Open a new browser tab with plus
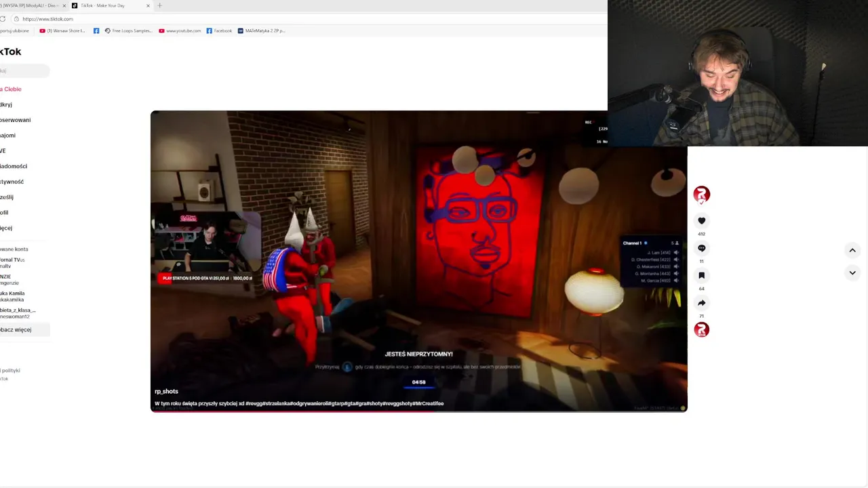This screenshot has height=488, width=868. coord(160,5)
